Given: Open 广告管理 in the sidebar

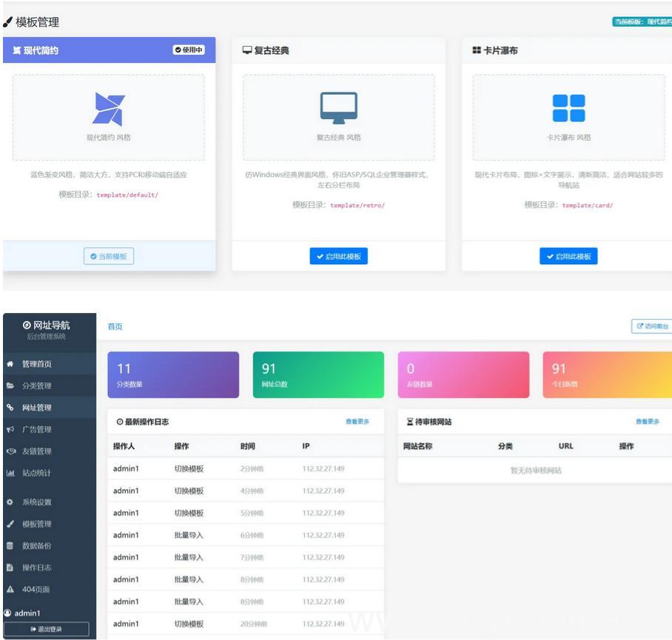Looking at the screenshot, I should pyautogui.click(x=50, y=429).
